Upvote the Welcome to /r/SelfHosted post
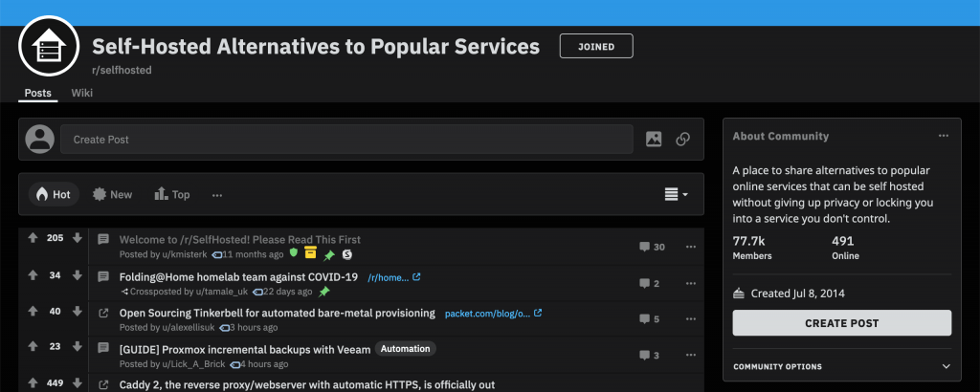This screenshot has width=980, height=392. click(x=33, y=238)
